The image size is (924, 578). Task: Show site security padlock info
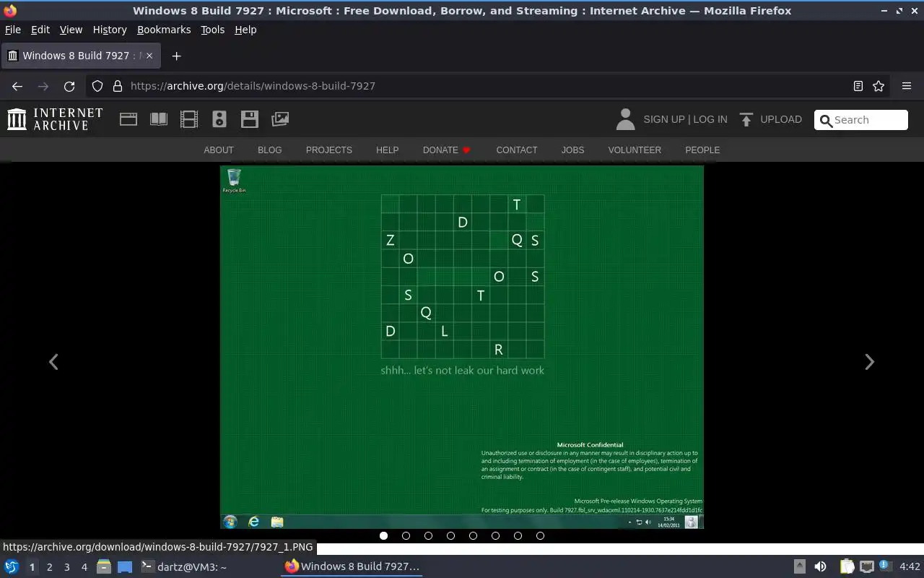118,86
